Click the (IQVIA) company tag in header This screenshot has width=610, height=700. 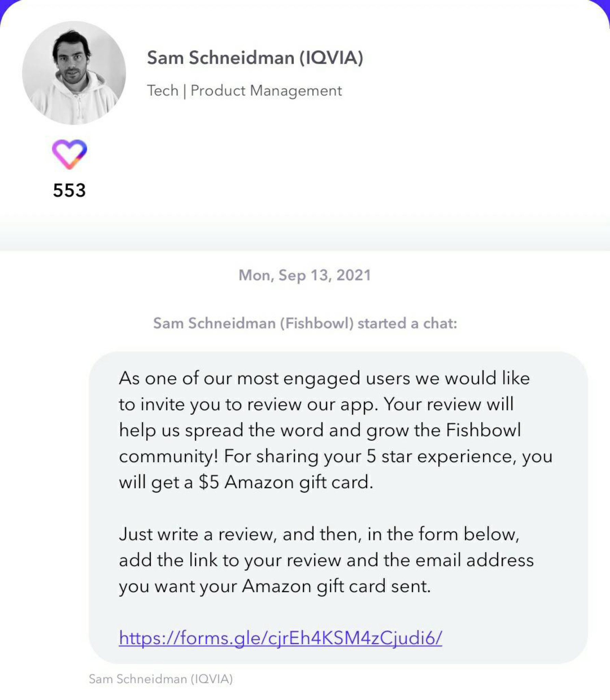coord(331,57)
